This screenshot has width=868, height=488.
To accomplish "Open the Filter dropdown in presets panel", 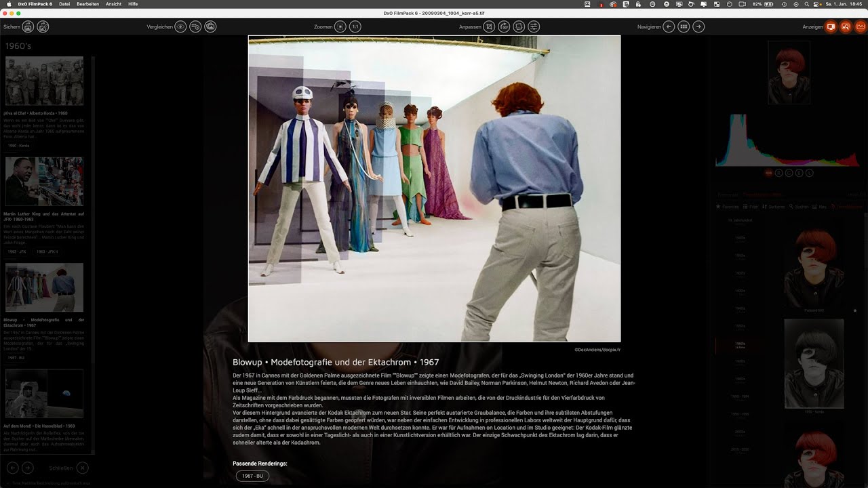I will pos(751,206).
